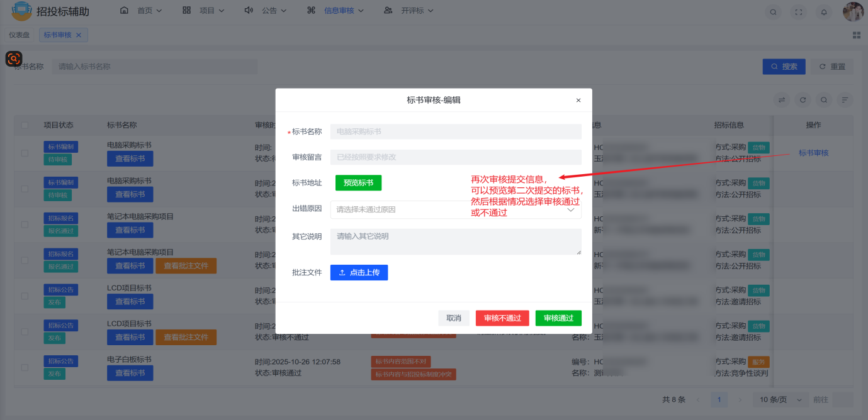Click the 其它说明 text input area
868x420 pixels.
(455, 241)
